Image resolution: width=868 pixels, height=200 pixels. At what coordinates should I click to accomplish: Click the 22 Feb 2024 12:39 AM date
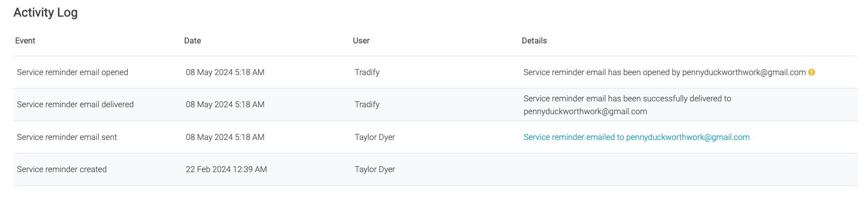click(227, 169)
